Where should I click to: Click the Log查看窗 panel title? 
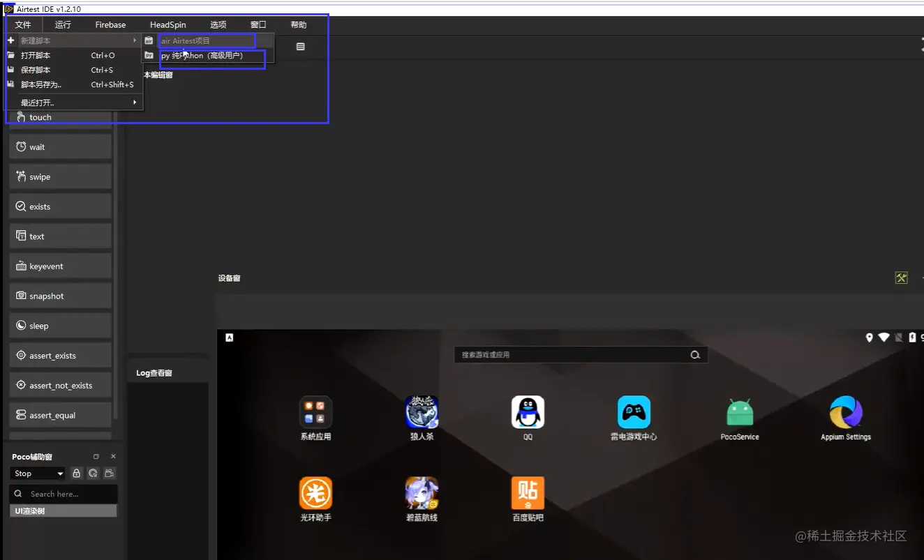tap(154, 373)
